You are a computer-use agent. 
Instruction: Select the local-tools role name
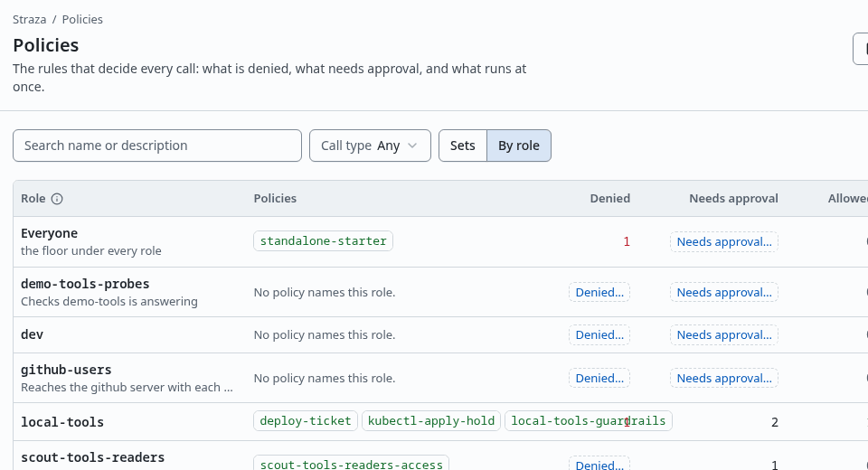click(62, 422)
